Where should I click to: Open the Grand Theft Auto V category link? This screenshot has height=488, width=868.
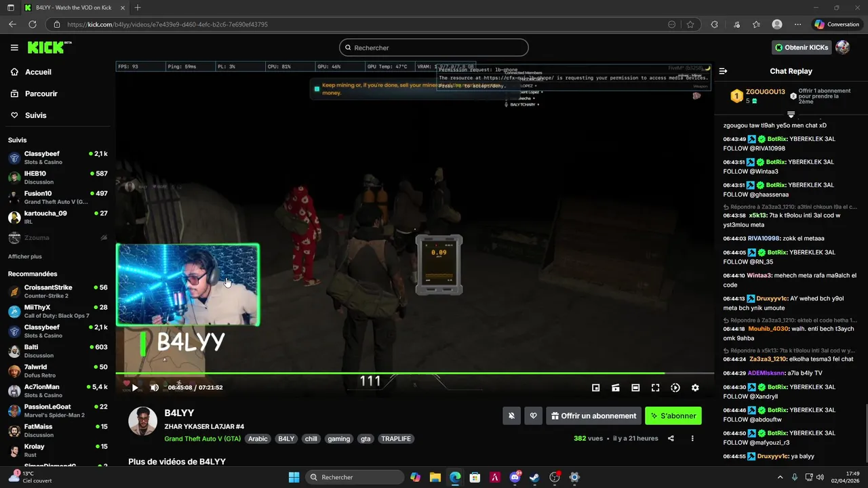pos(203,439)
